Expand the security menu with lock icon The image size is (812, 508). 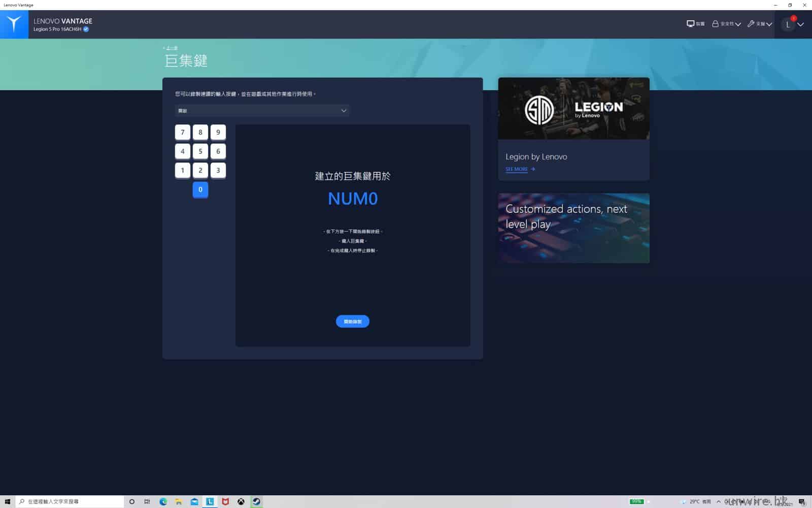[726, 24]
